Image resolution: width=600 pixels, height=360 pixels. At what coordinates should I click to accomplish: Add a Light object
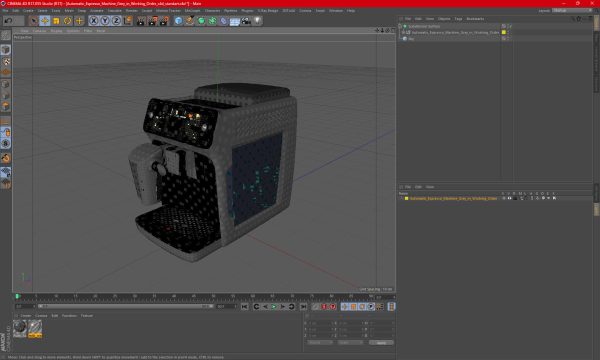pos(258,21)
